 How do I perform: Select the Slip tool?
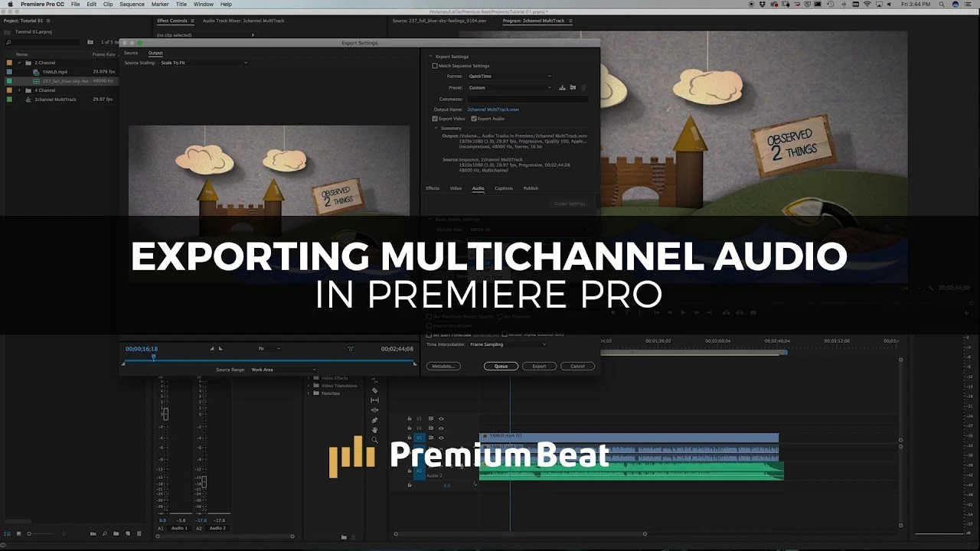coord(374,400)
